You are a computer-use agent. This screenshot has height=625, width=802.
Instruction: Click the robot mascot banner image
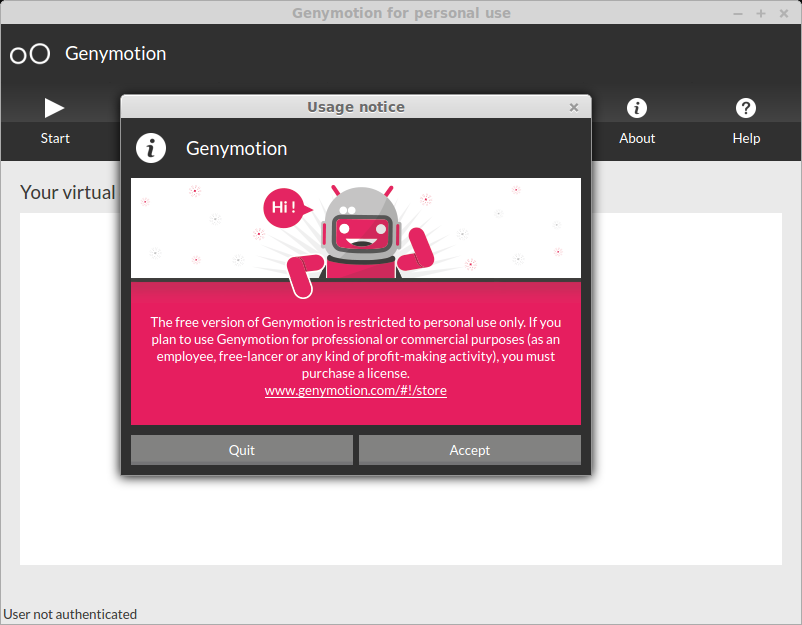click(356, 228)
